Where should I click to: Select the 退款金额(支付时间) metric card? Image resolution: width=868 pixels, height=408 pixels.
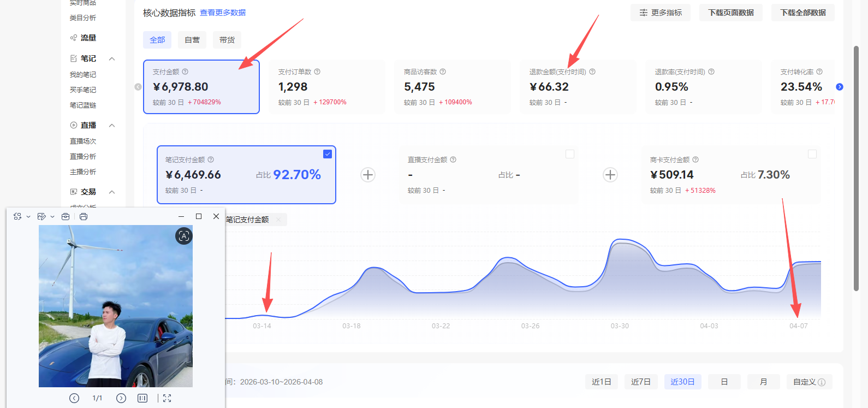[x=578, y=87]
